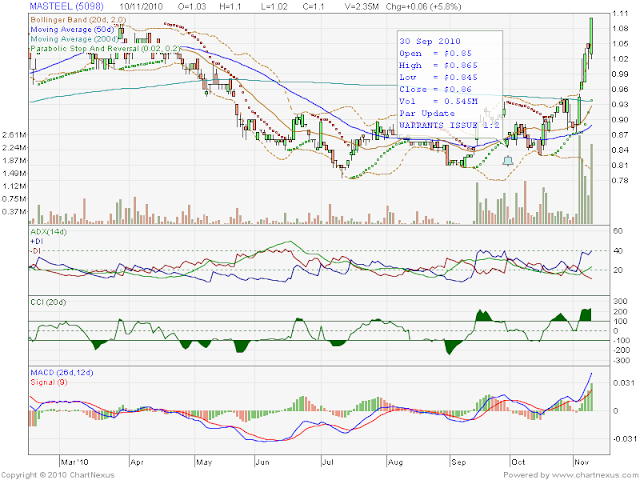Click the 0.96 price axis value
The width and height of the screenshot is (640, 480).
coord(620,89)
